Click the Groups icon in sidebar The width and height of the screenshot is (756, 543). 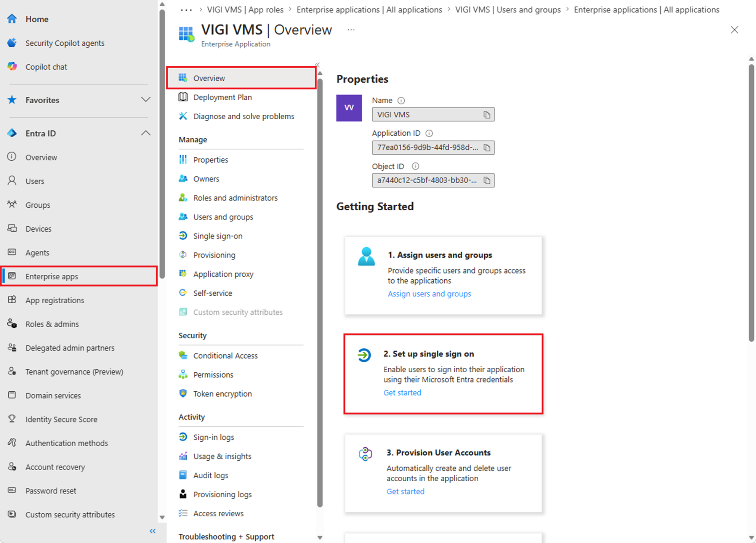click(x=12, y=205)
